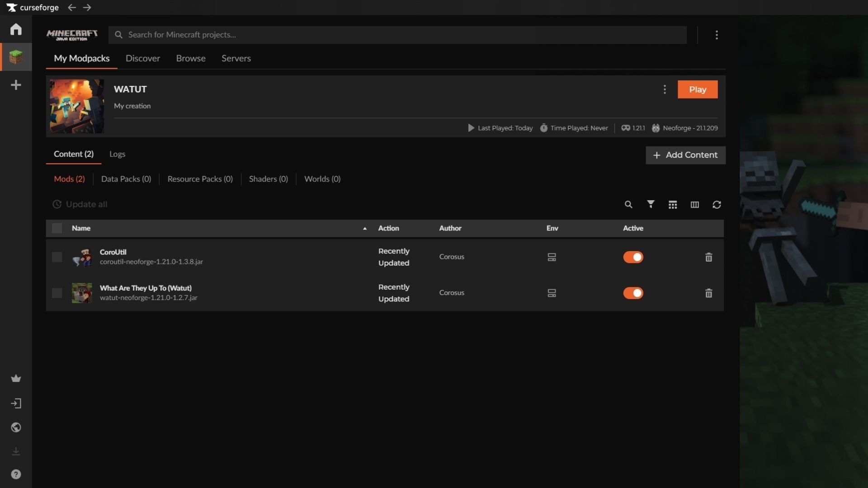The height and width of the screenshot is (488, 868).
Task: Open the columns configuration icon
Action: click(x=695, y=205)
